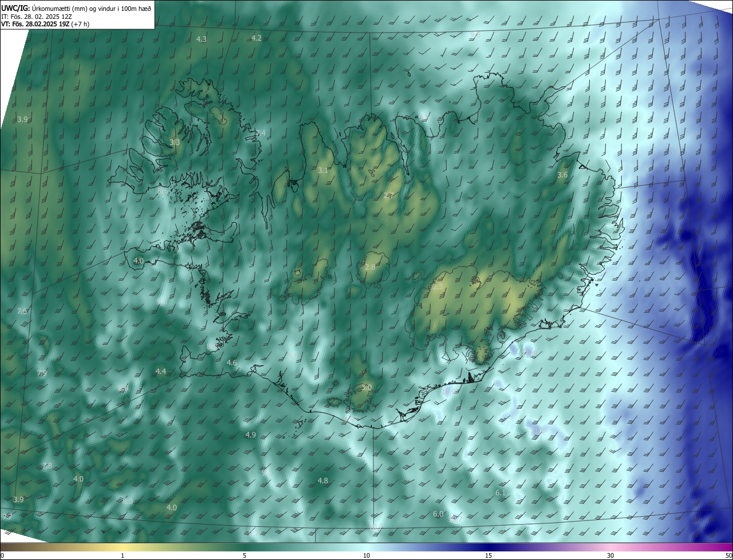Click the colorbar tick label 15
The image size is (733, 560).
488,555
